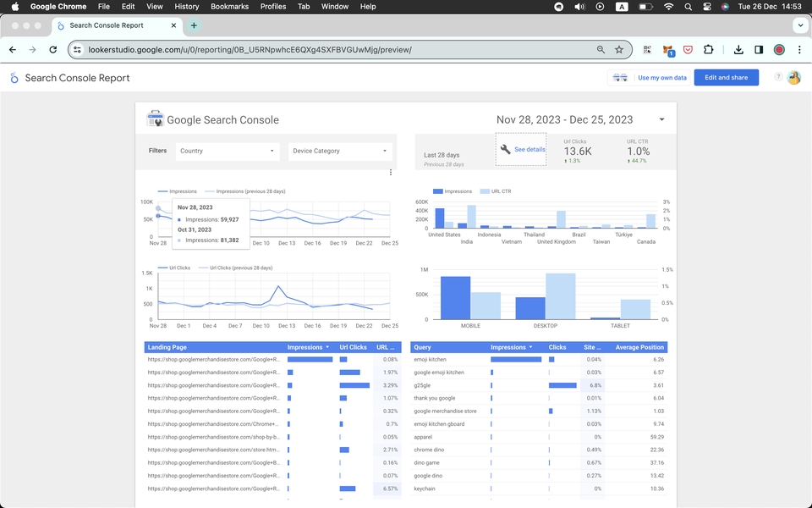Reload the Search Console Report page
812x508 pixels.
(52, 50)
